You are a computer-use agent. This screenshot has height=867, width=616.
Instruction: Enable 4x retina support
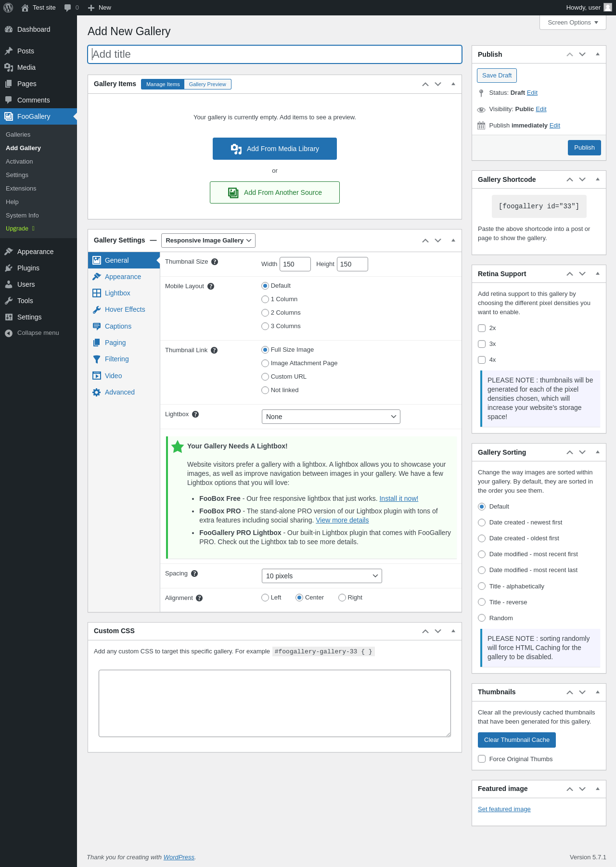pos(482,360)
